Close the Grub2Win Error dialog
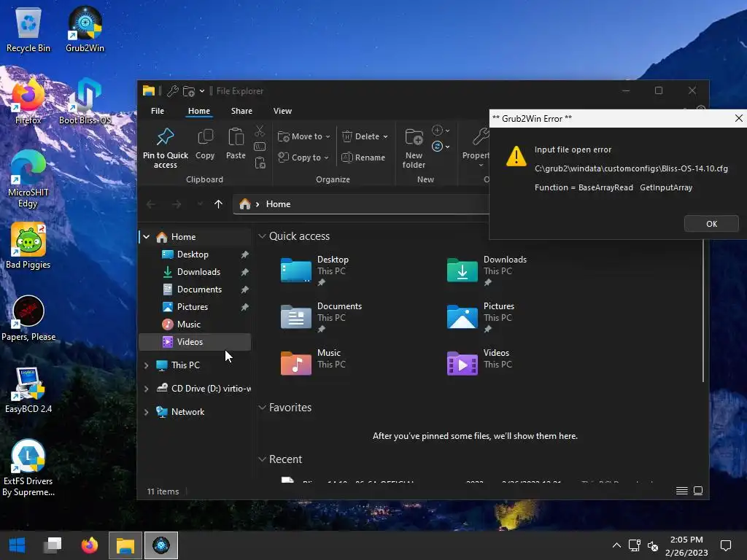747x560 pixels. 738,118
